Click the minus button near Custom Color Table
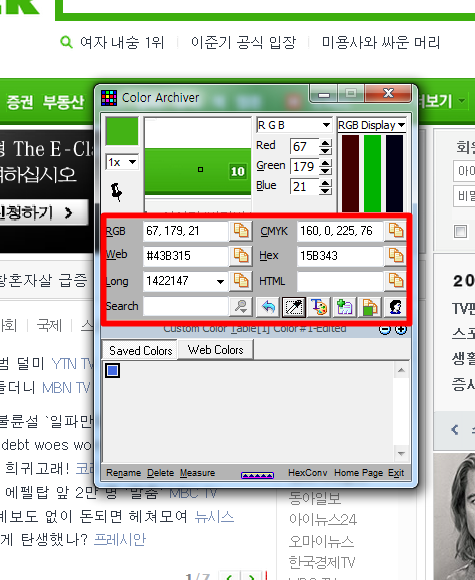The image size is (475, 580). (385, 330)
